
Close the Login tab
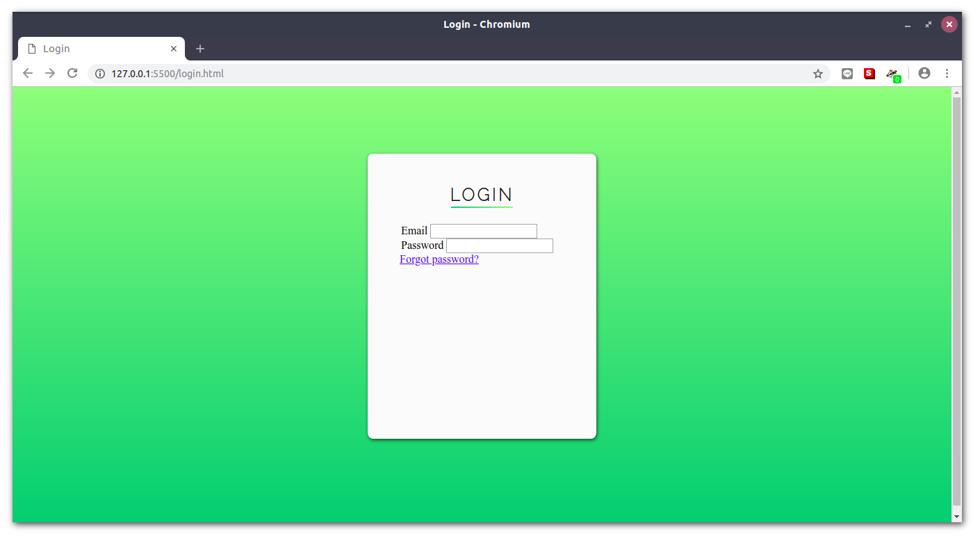pos(174,49)
